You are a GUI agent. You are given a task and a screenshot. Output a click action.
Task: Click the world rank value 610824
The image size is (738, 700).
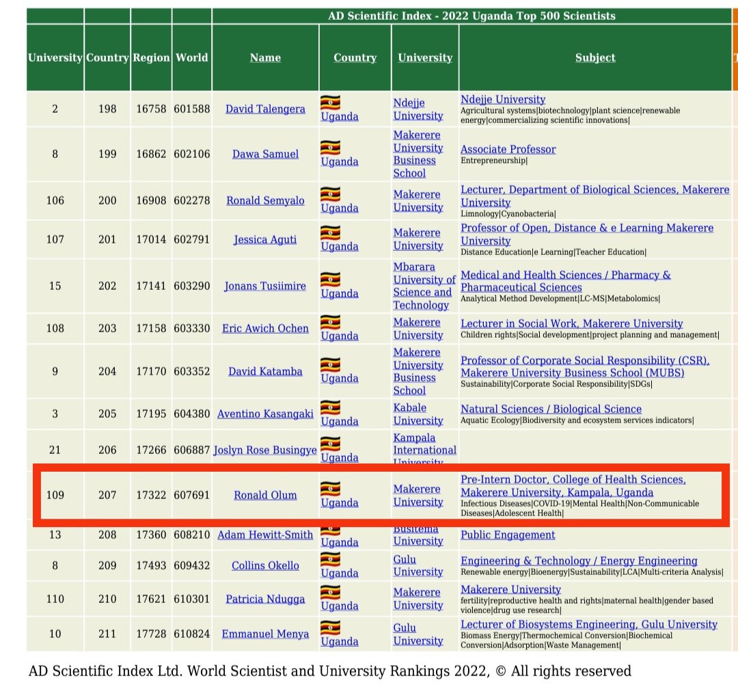pyautogui.click(x=191, y=634)
